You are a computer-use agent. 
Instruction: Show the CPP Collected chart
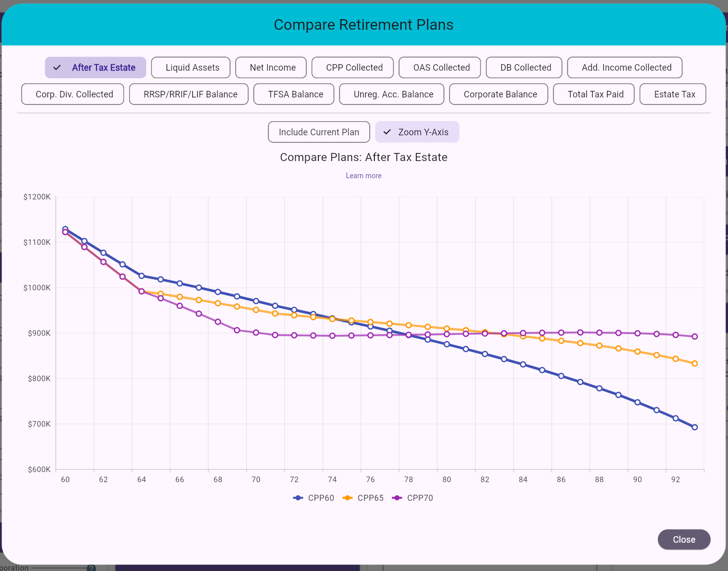point(352,67)
